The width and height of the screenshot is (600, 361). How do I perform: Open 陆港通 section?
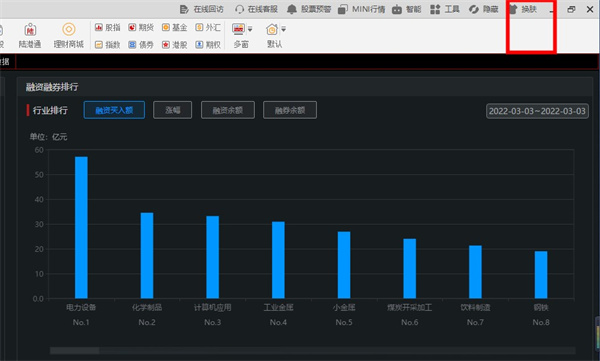point(30,36)
